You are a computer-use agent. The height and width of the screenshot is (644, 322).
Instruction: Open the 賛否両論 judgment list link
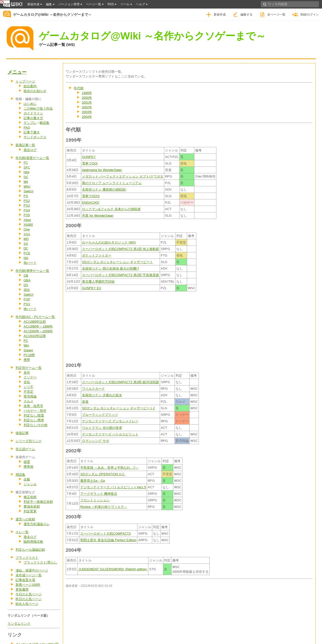click(30, 396)
